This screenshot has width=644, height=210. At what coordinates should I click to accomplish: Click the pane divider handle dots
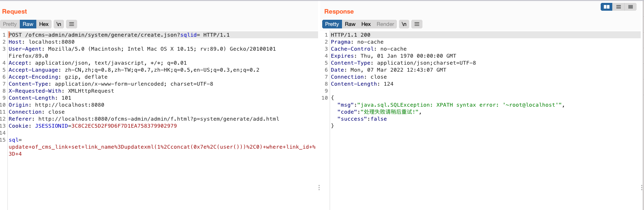[x=319, y=187]
